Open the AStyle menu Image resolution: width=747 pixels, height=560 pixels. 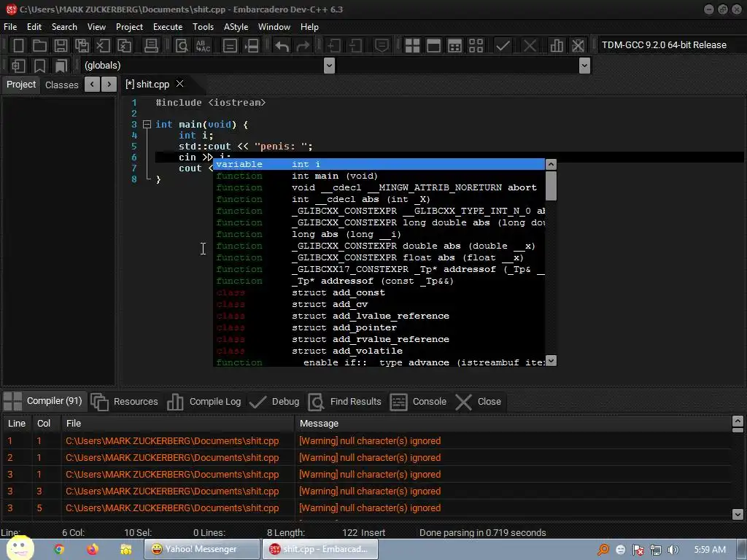(x=236, y=27)
